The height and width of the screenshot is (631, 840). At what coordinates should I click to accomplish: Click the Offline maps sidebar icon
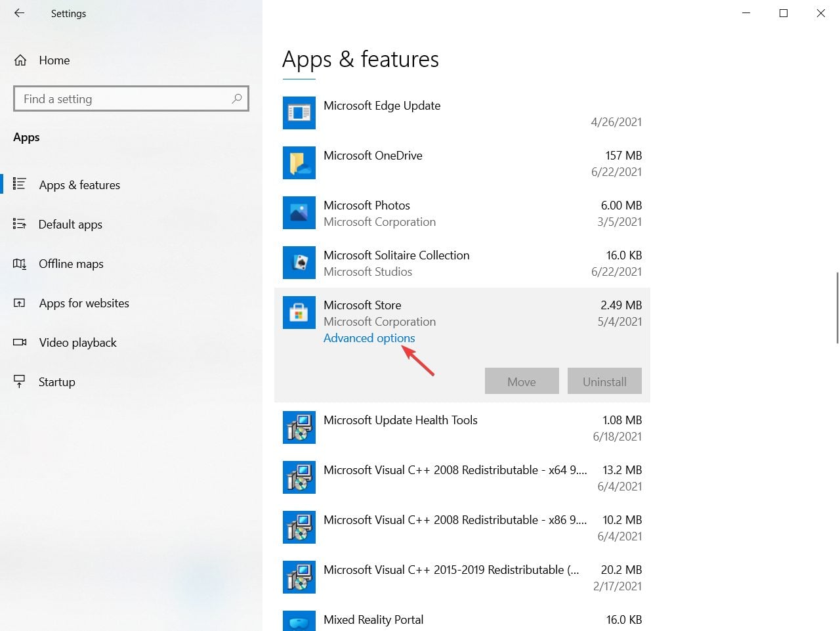point(20,264)
